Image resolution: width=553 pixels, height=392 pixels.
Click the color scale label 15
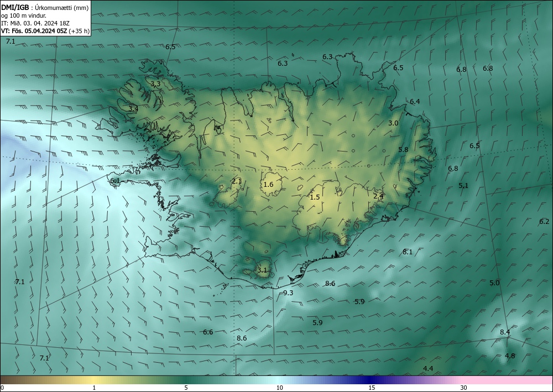coord(372,388)
